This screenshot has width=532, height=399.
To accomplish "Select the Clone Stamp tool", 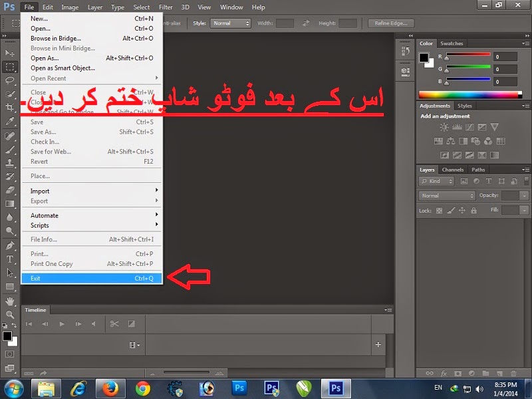I will (x=10, y=163).
